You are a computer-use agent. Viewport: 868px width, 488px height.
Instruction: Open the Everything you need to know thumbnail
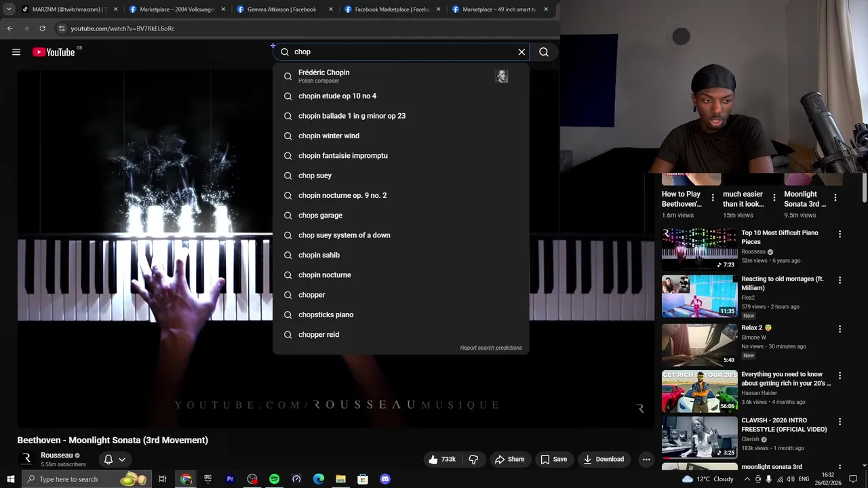tap(699, 391)
